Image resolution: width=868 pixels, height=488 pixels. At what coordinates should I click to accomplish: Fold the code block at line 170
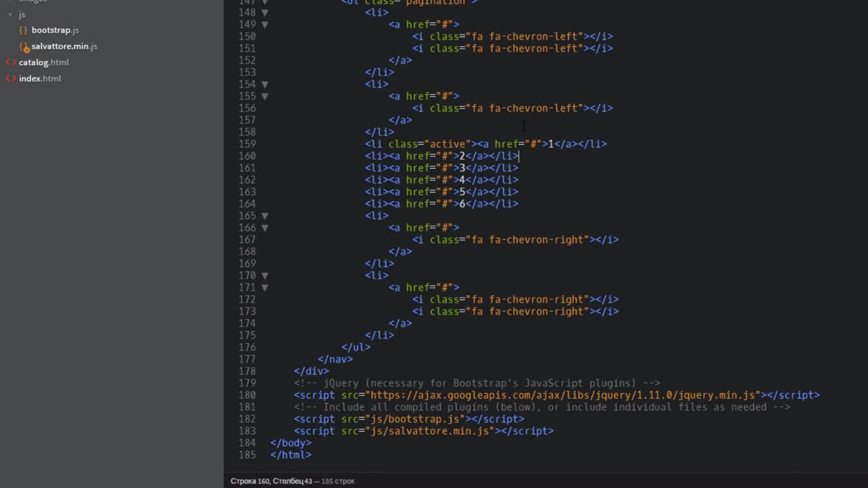pos(264,275)
